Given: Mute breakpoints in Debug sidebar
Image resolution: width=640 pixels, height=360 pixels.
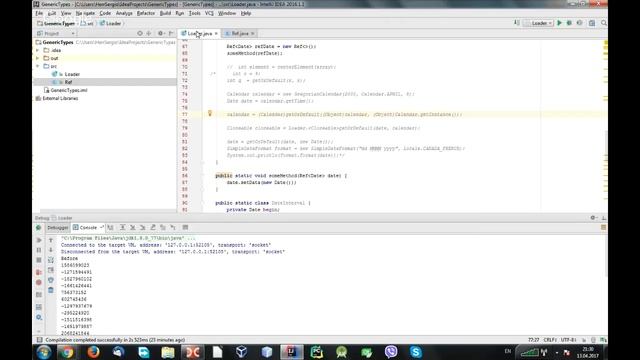Looking at the screenshot, I should (39, 282).
